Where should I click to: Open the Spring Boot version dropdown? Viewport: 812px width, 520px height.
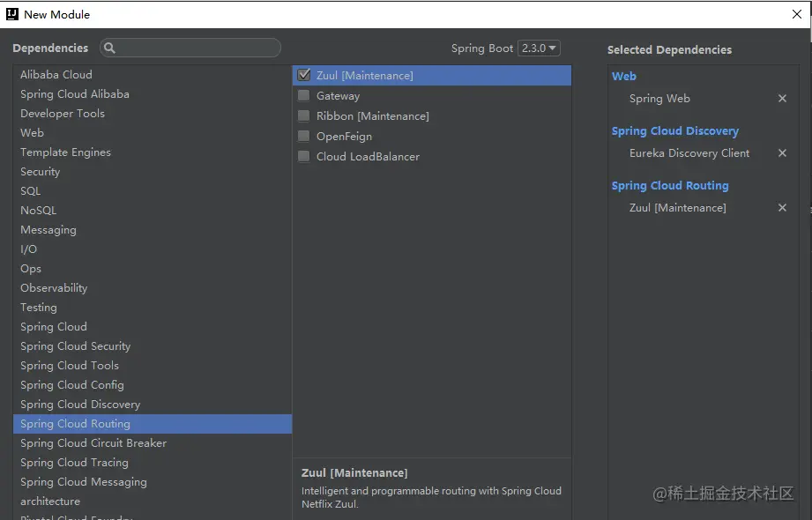coord(539,48)
